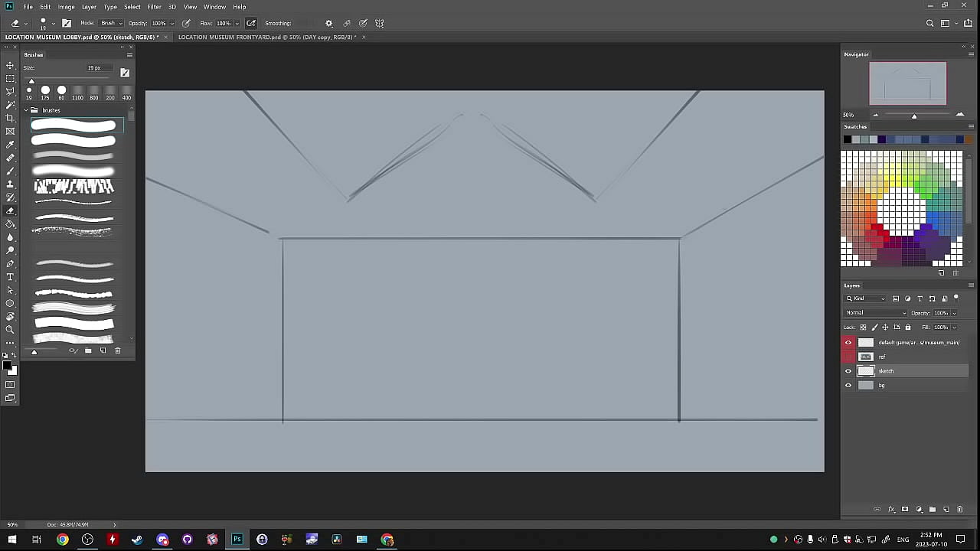
Task: Select the Healing Brush tool
Action: [x=10, y=158]
